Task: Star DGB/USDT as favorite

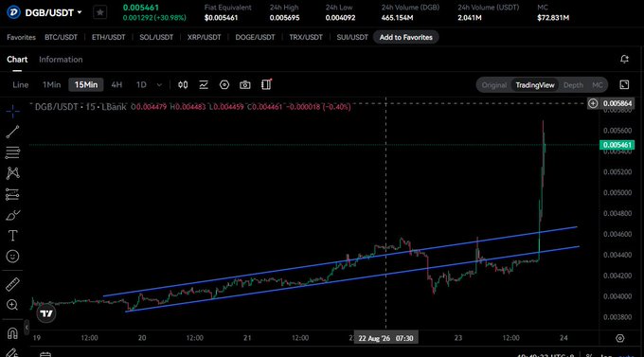Action: (x=99, y=12)
